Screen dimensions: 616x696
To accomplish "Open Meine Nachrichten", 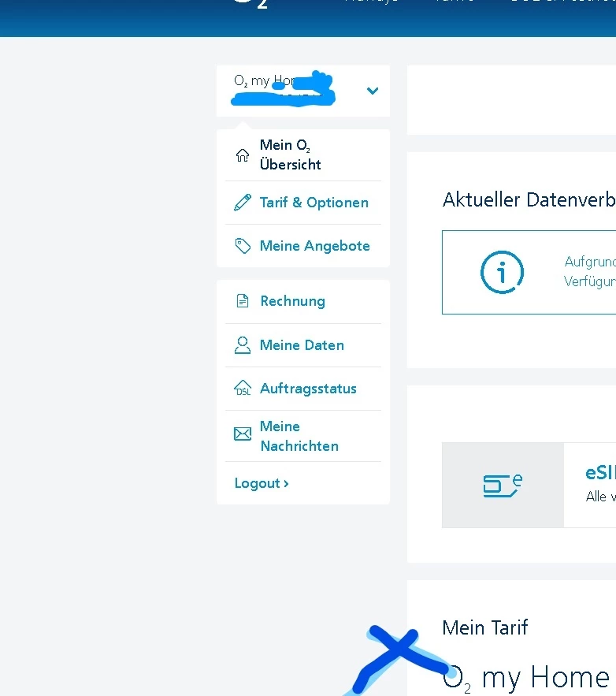I will 299,436.
